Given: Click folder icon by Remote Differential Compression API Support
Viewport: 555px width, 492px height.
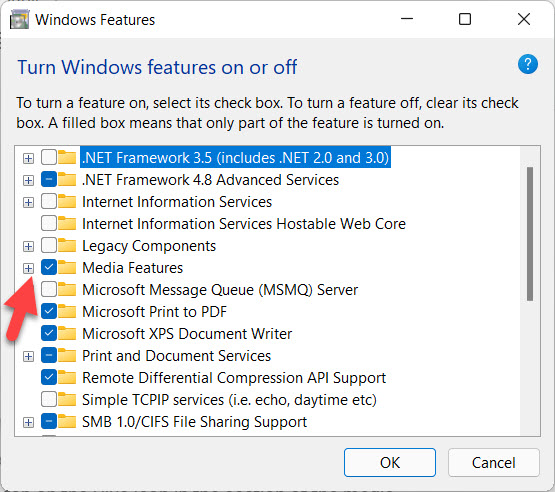Looking at the screenshot, I should coord(67,378).
